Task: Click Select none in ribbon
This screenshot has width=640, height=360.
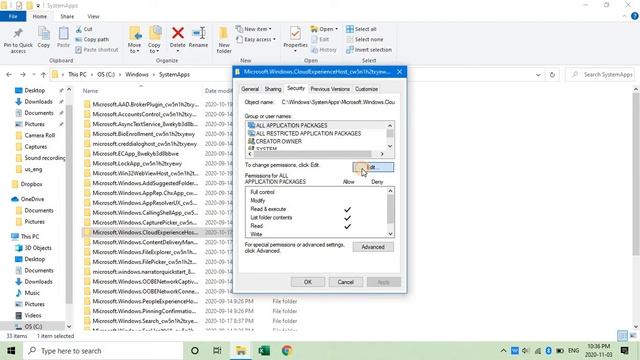Action: coord(364,40)
